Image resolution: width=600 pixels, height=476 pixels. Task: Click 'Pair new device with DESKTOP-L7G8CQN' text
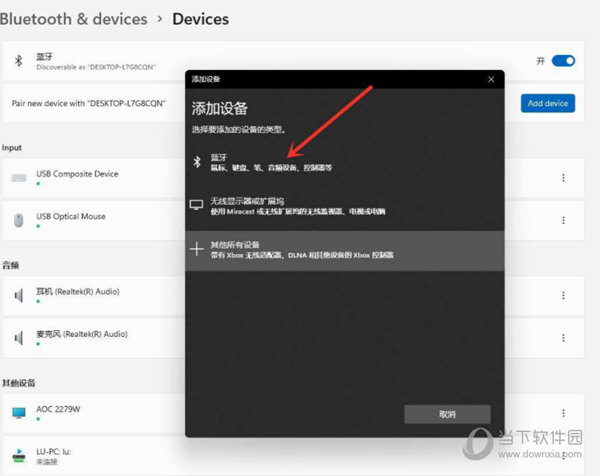point(89,103)
